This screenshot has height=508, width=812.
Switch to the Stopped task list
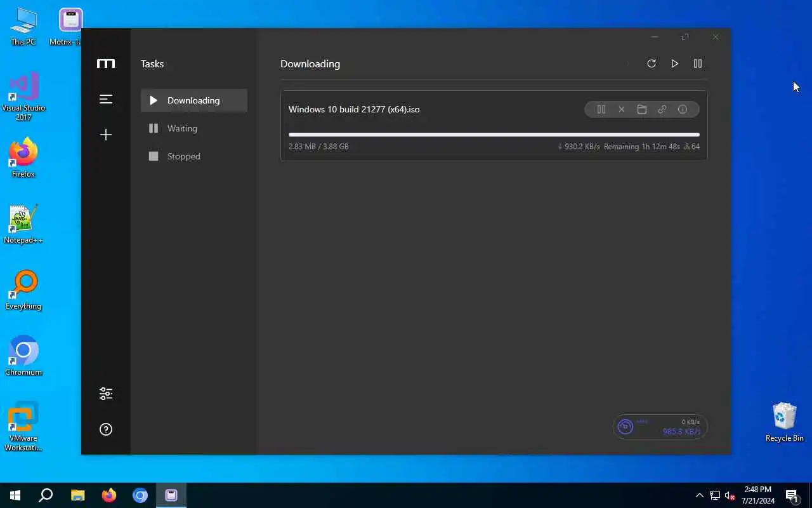tap(194, 156)
